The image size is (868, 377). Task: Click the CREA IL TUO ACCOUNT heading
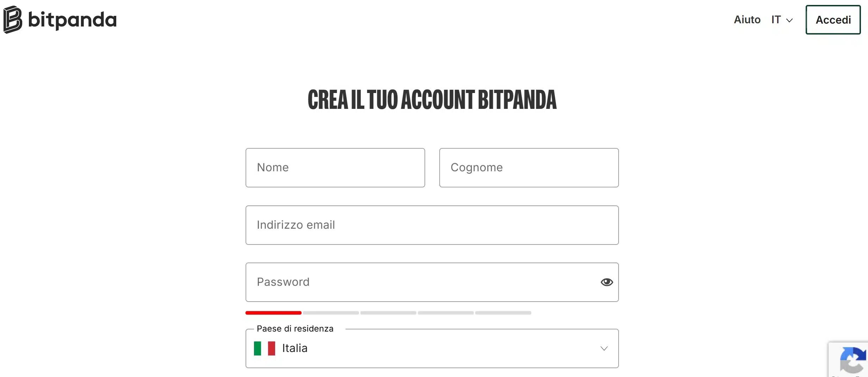pos(432,100)
